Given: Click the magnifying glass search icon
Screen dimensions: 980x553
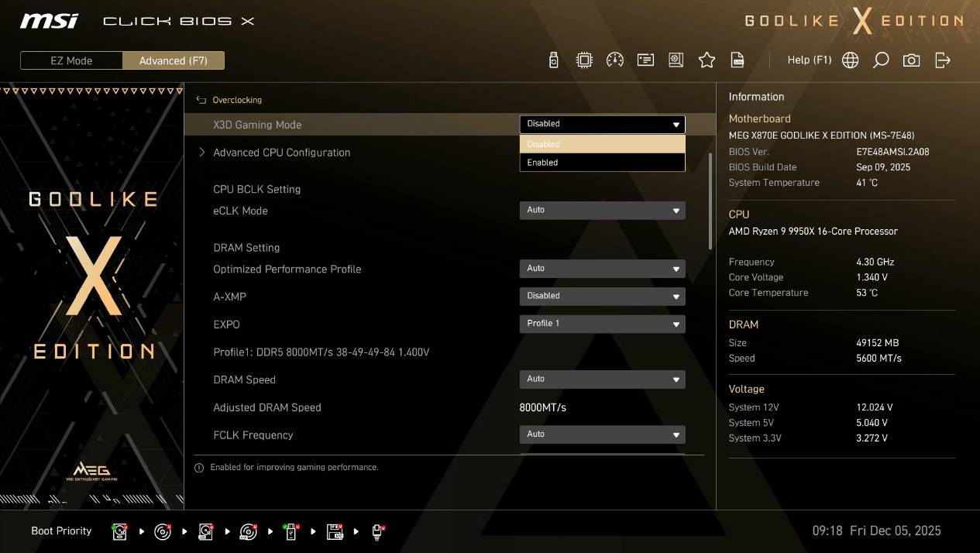Looking at the screenshot, I should click(881, 60).
